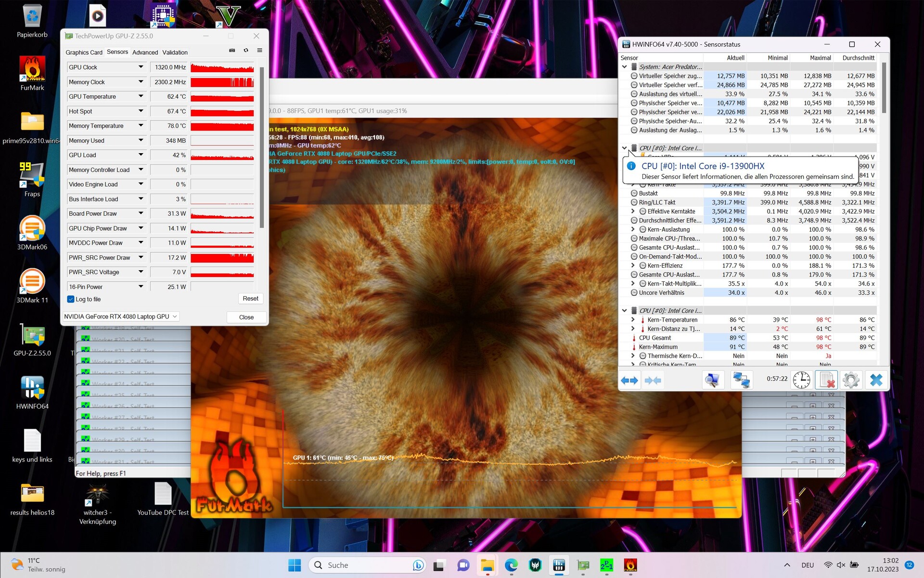Open the FurMark desktop shortcut
Image resolution: width=924 pixels, height=578 pixels.
32,73
